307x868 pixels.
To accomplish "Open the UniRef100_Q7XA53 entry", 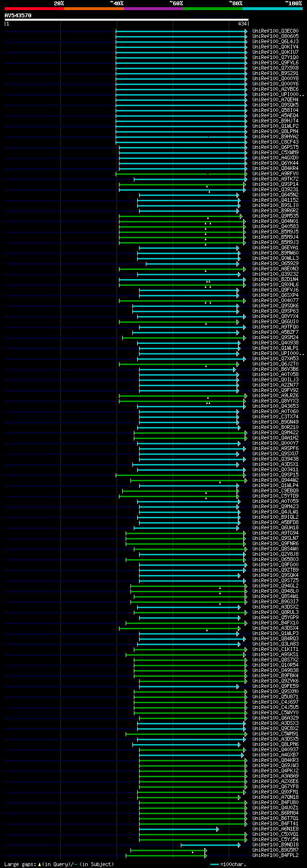I will 275,359.
